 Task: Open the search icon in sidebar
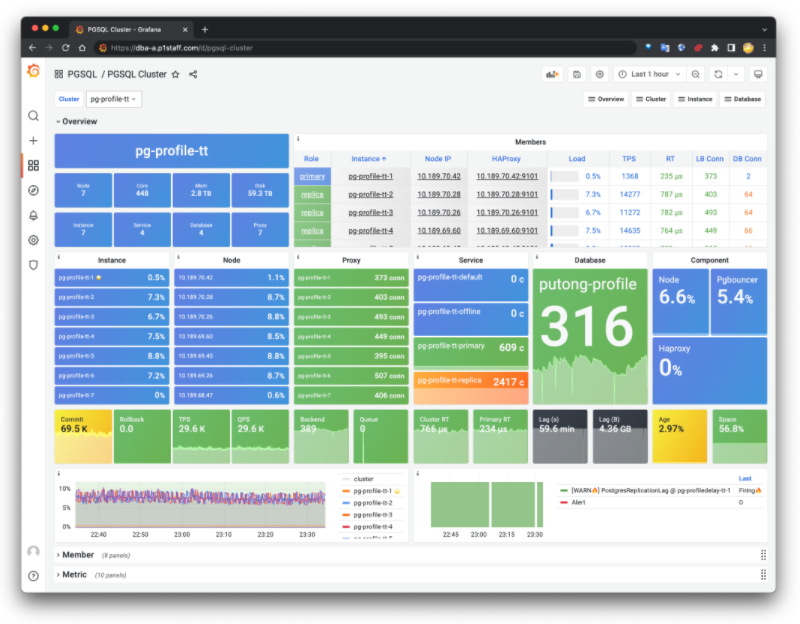(x=33, y=116)
